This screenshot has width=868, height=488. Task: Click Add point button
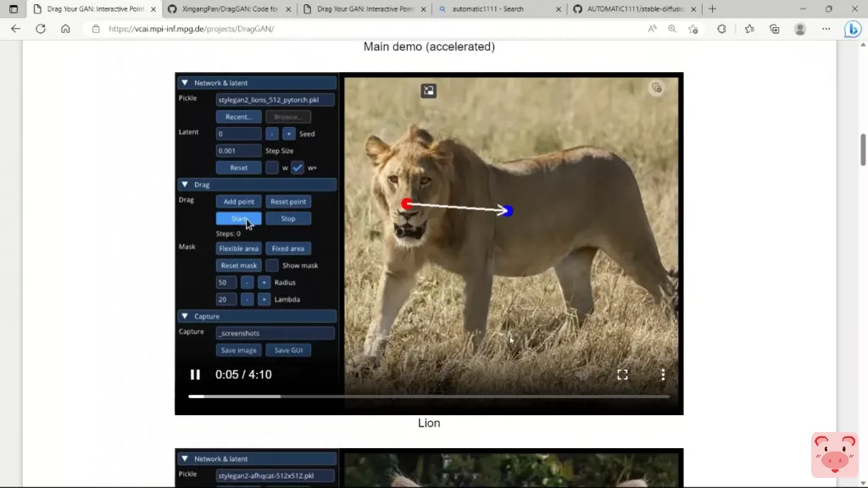pyautogui.click(x=238, y=202)
